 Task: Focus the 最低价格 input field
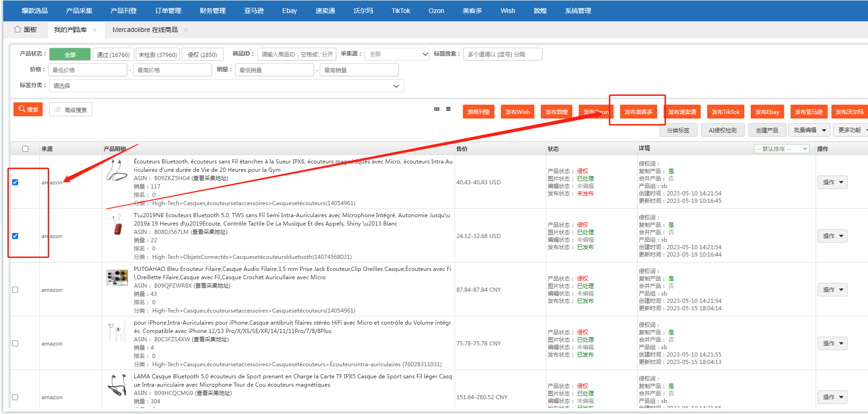88,70
